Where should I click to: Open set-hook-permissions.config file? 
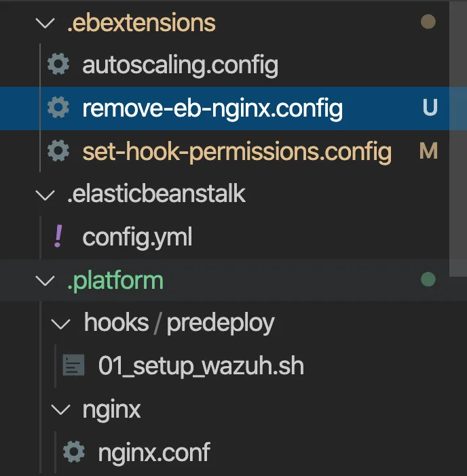[237, 151]
